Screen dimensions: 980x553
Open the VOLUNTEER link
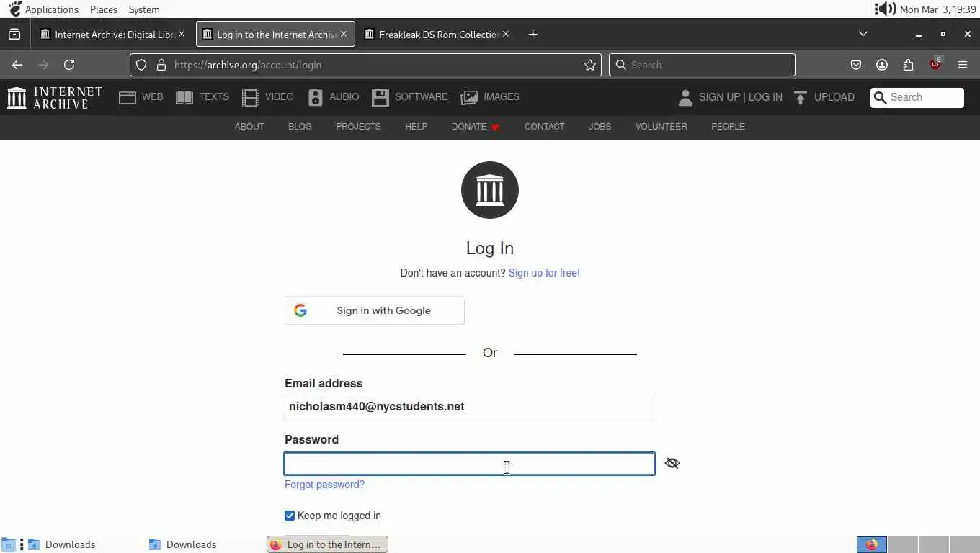click(661, 127)
